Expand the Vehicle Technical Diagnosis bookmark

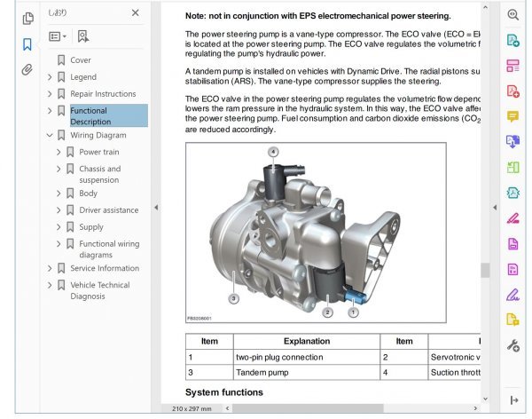(x=50, y=285)
